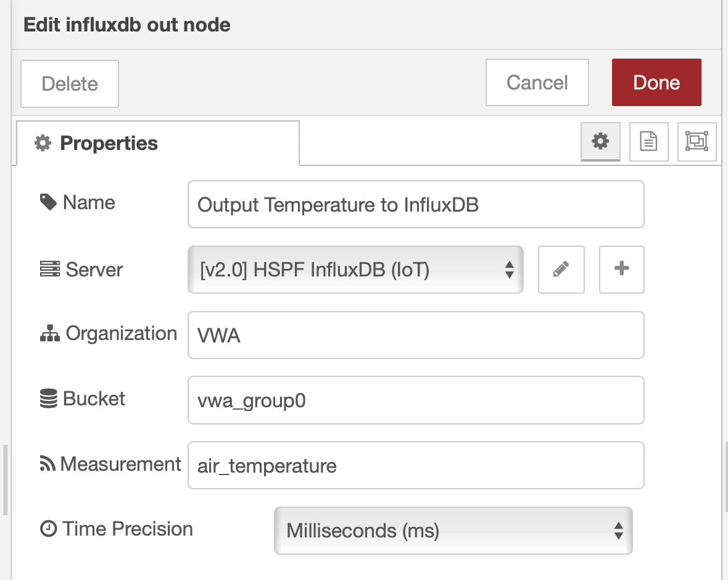Delete the influxdb out node

pyautogui.click(x=69, y=83)
